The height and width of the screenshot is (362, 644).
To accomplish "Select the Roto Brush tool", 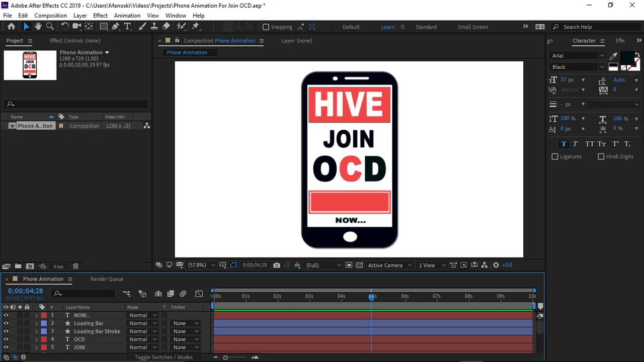I will pyautogui.click(x=181, y=27).
